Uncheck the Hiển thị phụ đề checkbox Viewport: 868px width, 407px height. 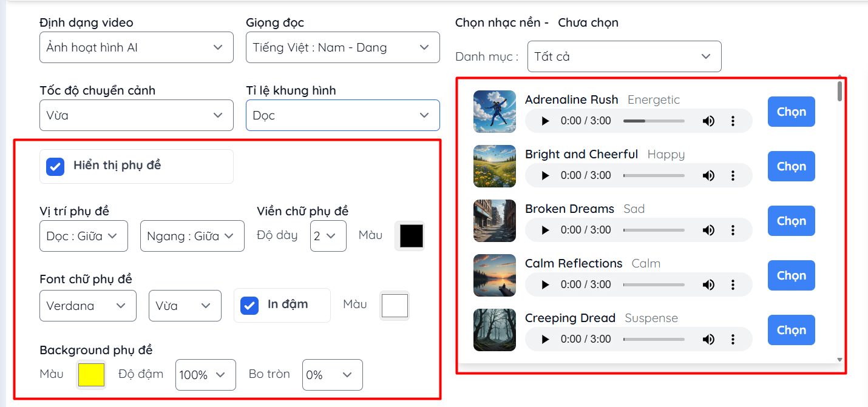coord(55,166)
